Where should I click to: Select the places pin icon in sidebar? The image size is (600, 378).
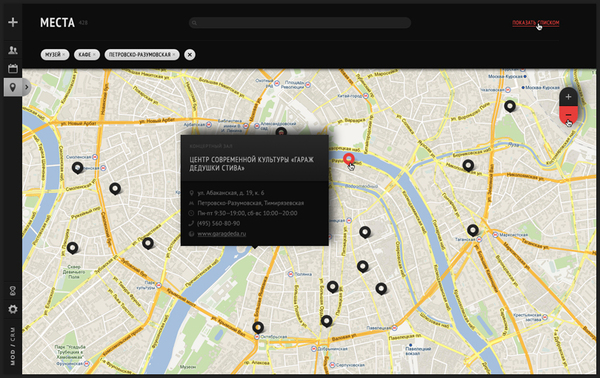click(13, 87)
